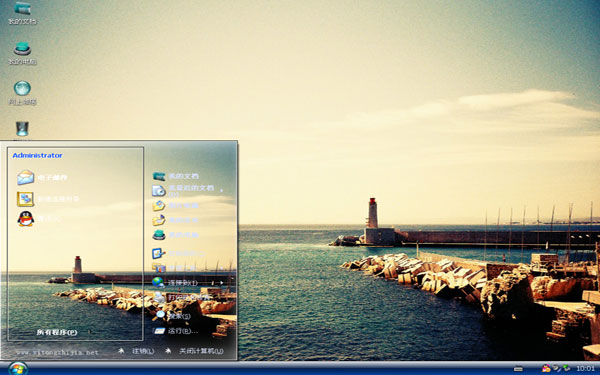This screenshot has width=600, height=375.
Task: Select 运行(R)... run entry in Start menu
Action: pos(176,331)
